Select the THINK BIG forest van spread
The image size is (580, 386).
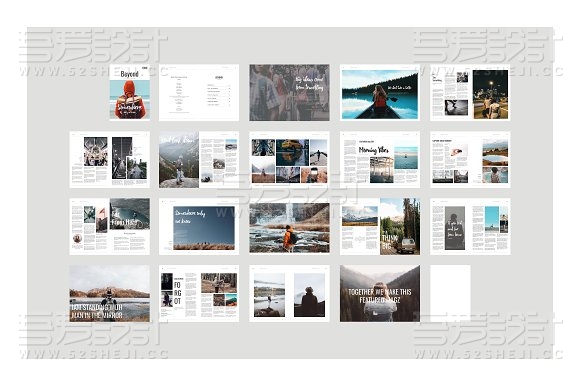point(380,226)
